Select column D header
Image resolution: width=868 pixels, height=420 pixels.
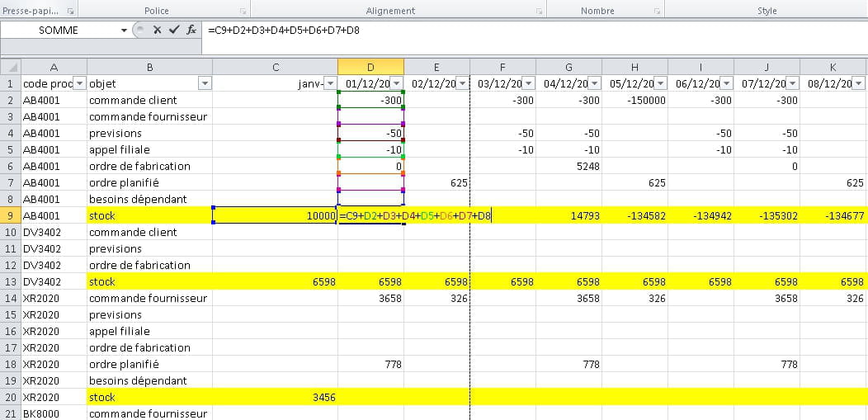pos(371,67)
